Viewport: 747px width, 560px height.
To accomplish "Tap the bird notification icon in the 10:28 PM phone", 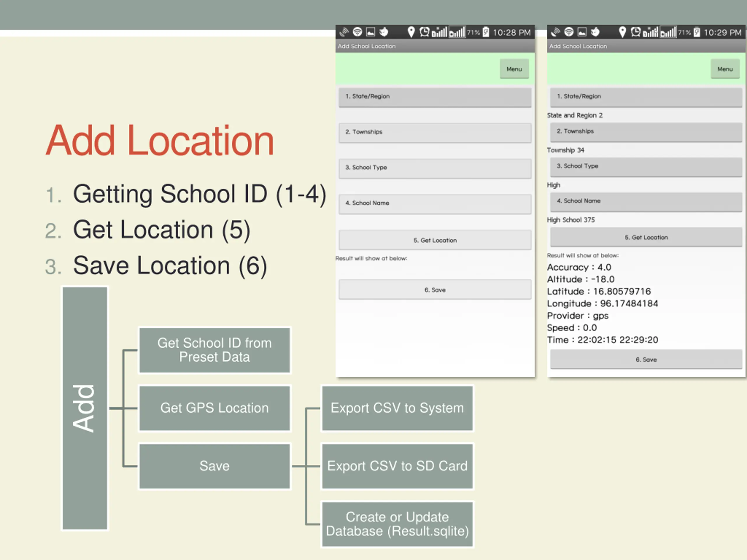I will point(384,32).
